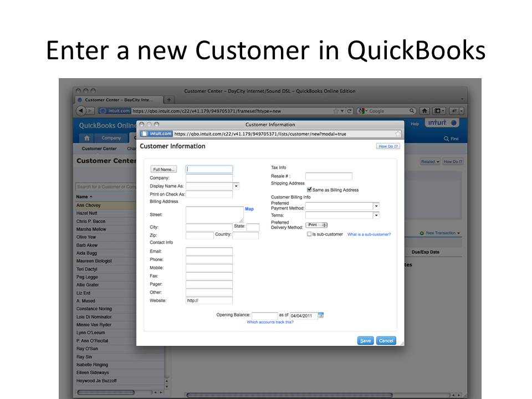Open the Full Name dialog button
This screenshot has width=532, height=399.
click(x=163, y=170)
